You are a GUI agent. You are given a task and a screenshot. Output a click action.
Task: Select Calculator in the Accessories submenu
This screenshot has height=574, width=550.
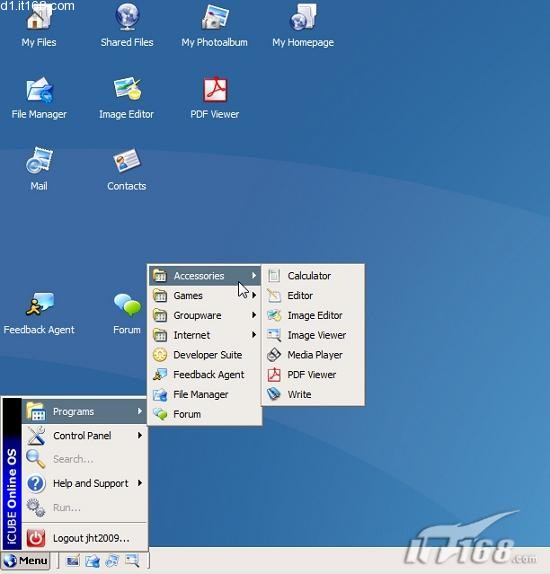tap(313, 276)
